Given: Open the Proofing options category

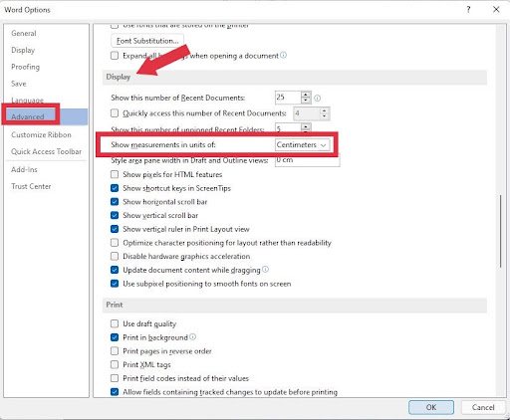Looking at the screenshot, I should 25,67.
